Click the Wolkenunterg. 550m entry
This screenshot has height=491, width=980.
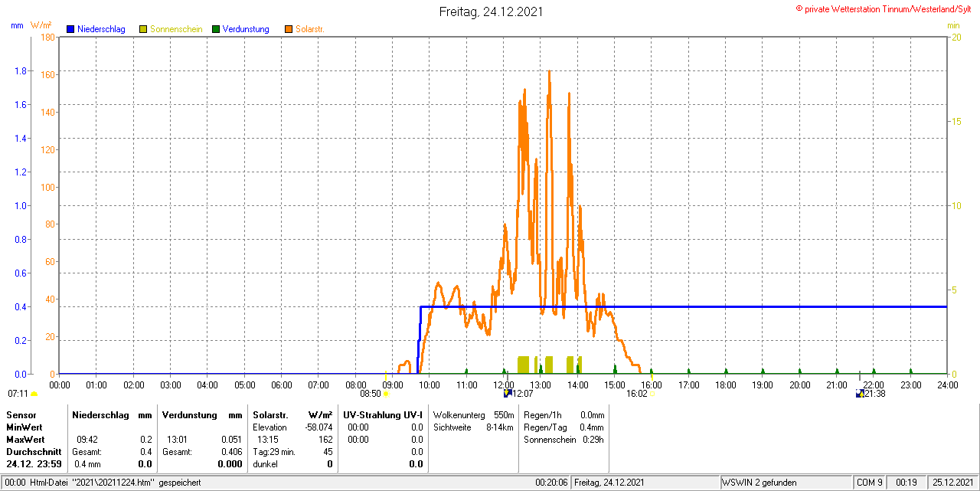tap(473, 414)
